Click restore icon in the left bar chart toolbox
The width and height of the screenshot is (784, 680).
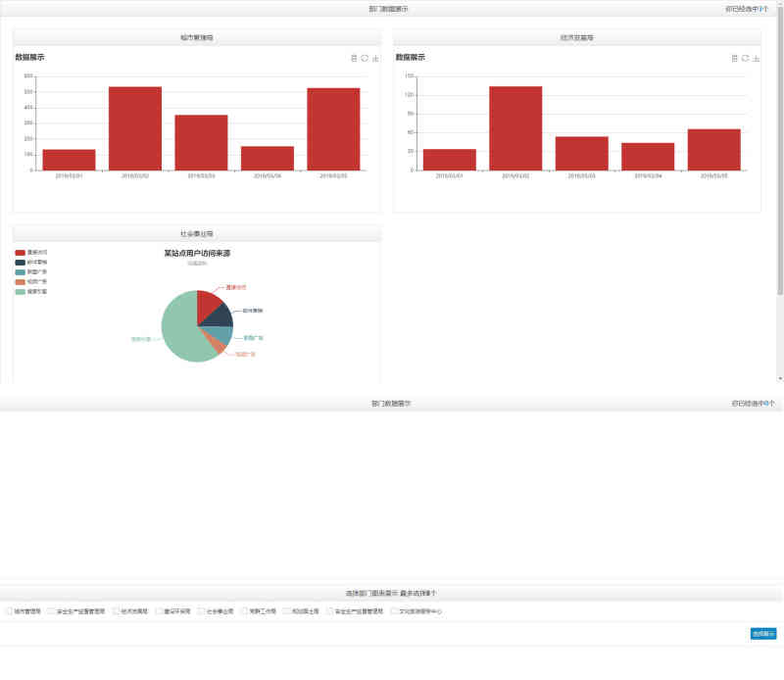(365, 59)
